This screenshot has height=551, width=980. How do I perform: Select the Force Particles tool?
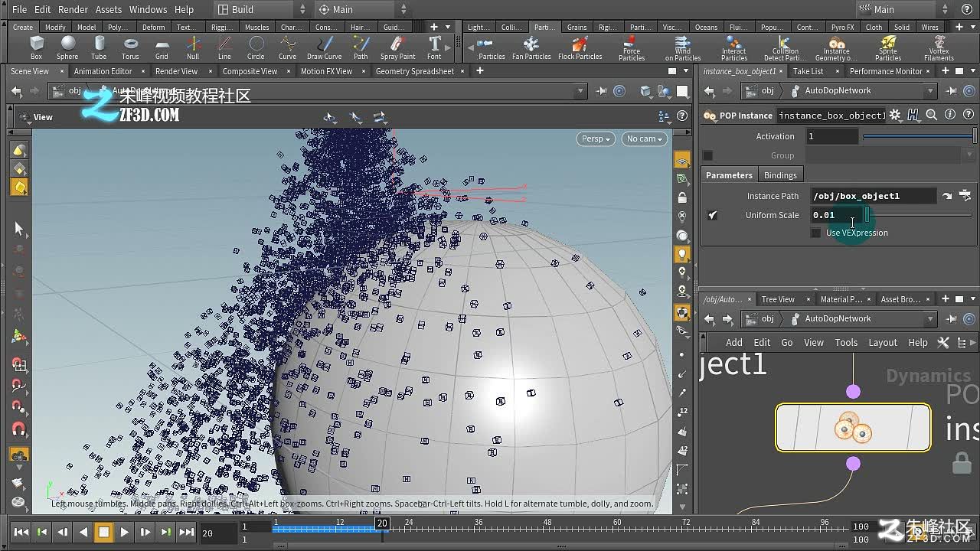(x=632, y=47)
